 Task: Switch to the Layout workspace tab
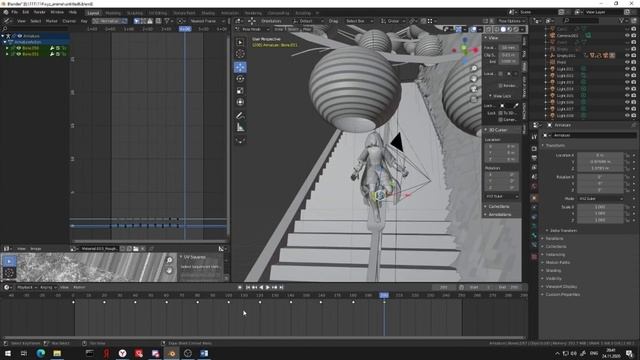point(93,13)
